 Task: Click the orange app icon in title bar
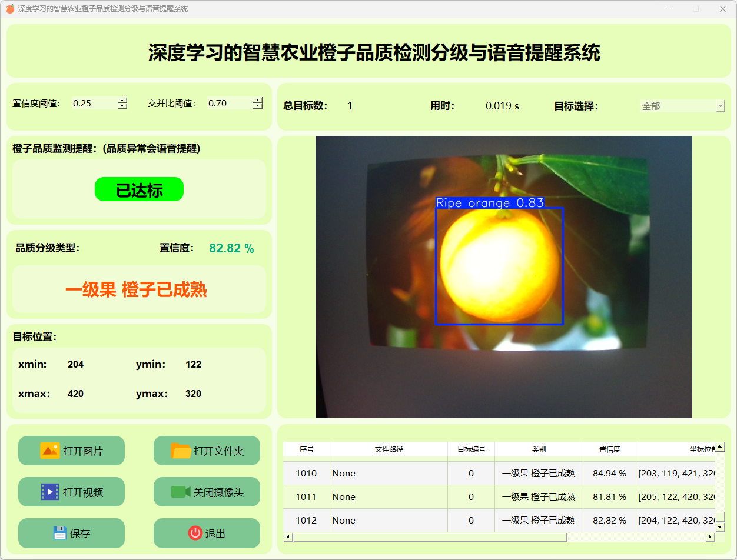tap(9, 9)
